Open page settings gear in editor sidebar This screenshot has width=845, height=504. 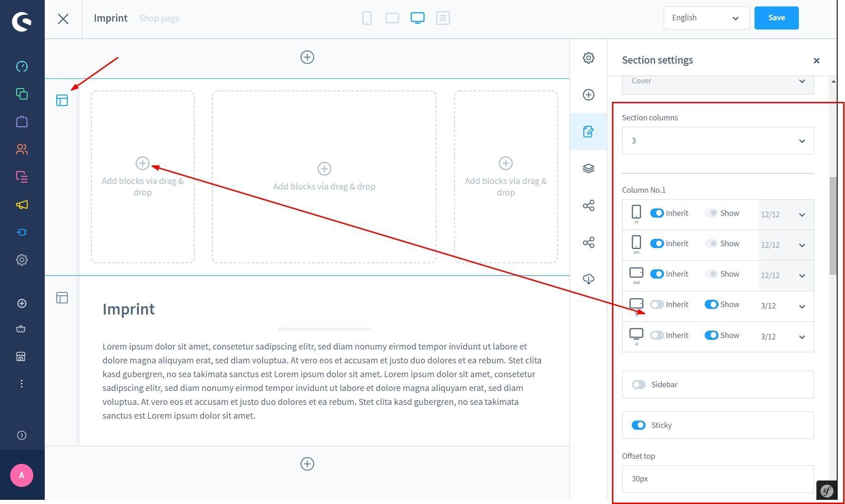588,58
